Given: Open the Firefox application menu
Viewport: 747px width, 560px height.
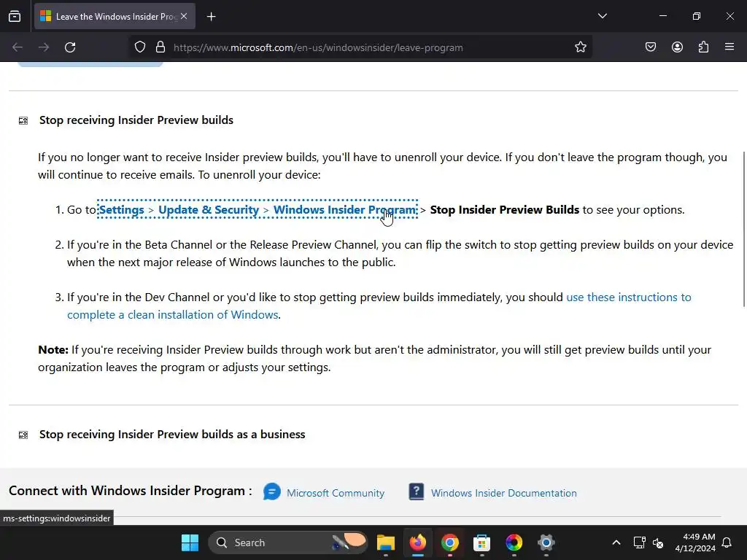Looking at the screenshot, I should 729,47.
